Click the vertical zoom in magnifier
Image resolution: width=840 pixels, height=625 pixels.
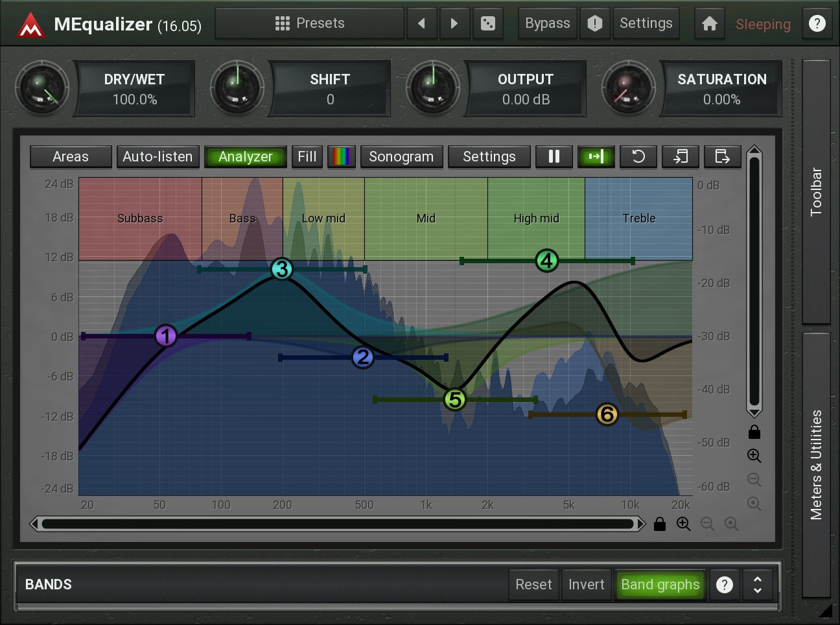pyautogui.click(x=754, y=456)
